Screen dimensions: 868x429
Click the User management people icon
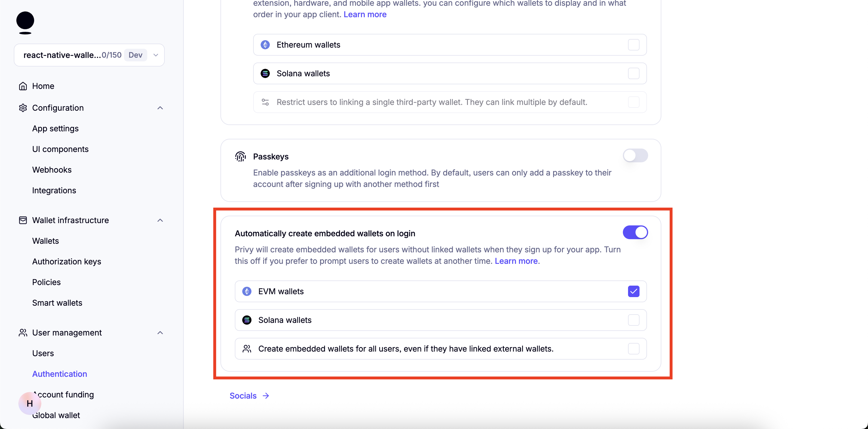point(23,333)
